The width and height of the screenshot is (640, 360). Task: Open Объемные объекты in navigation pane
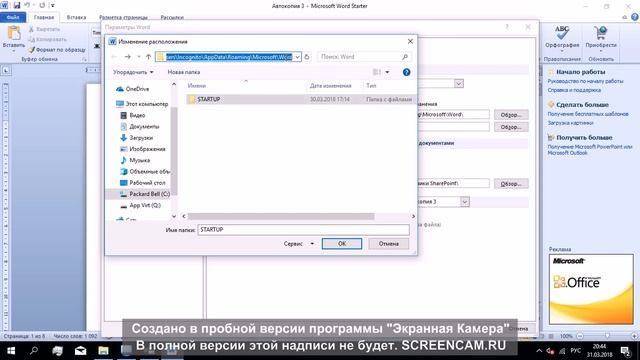145,171
